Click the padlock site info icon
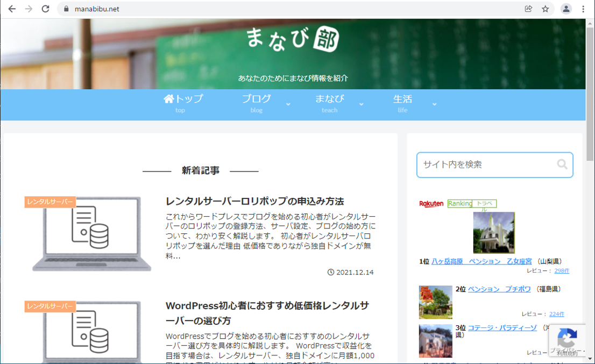595x364 pixels. (67, 9)
